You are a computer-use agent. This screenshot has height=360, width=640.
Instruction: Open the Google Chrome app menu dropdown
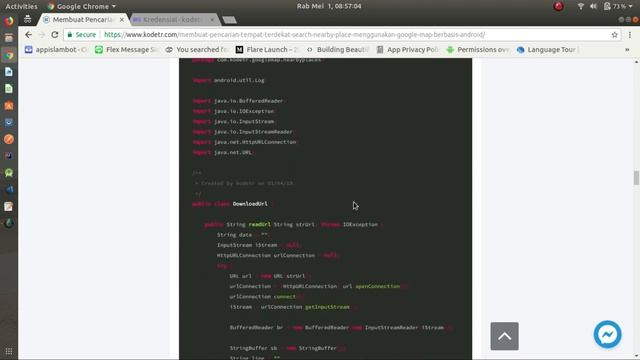[x=82, y=6]
